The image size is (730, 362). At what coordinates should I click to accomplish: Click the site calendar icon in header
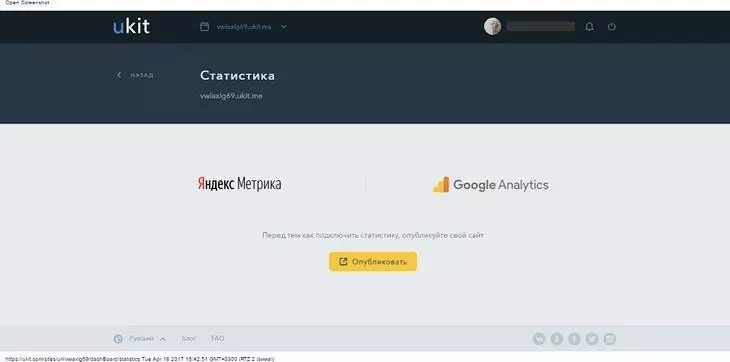(204, 27)
